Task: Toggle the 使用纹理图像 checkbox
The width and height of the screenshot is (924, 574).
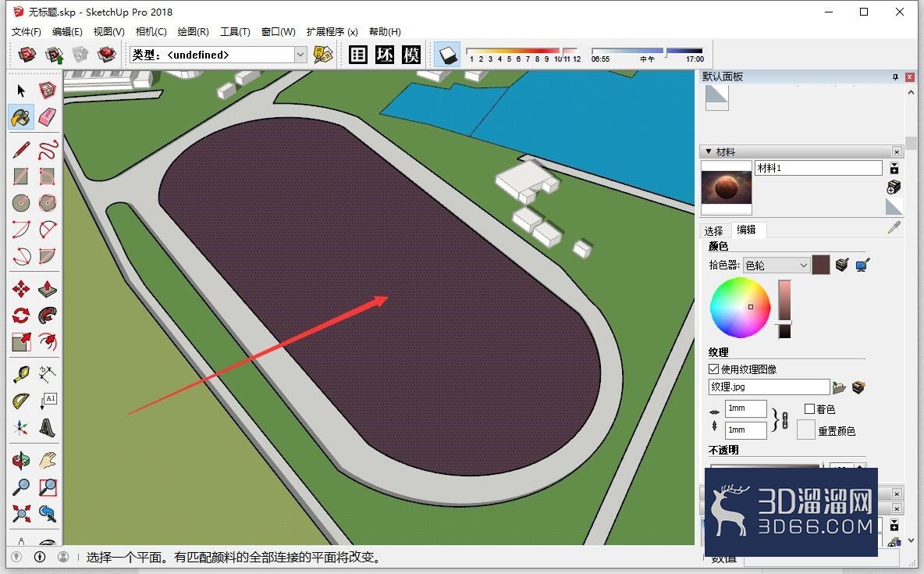Action: coord(713,369)
